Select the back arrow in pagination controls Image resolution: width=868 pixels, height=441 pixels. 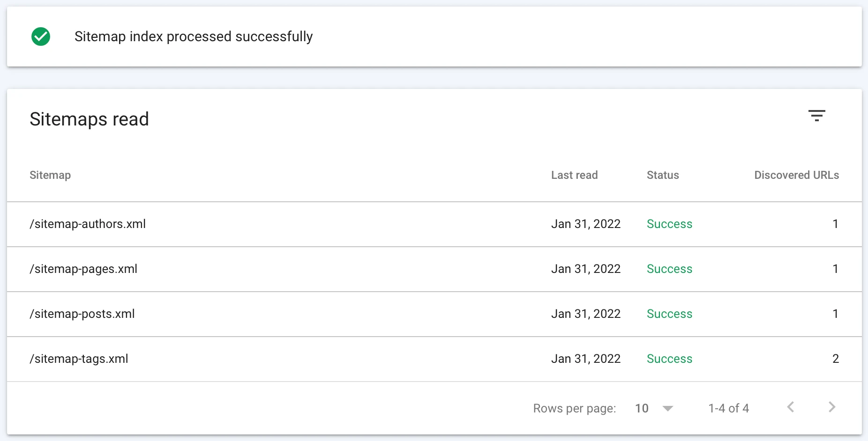[x=791, y=408]
